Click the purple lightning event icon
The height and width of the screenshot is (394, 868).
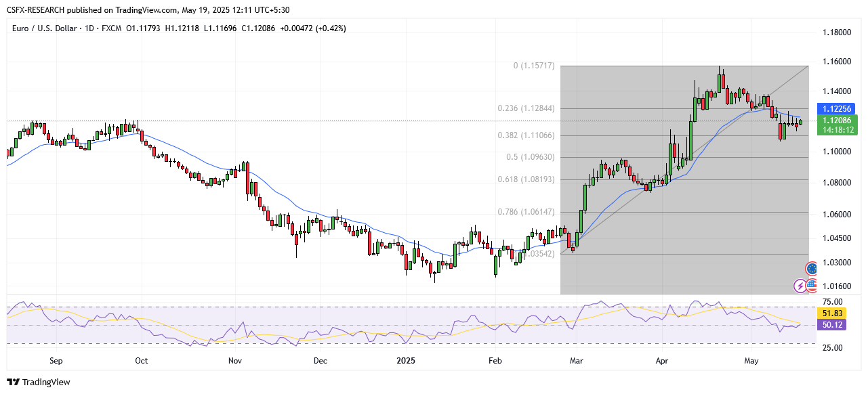(x=801, y=286)
